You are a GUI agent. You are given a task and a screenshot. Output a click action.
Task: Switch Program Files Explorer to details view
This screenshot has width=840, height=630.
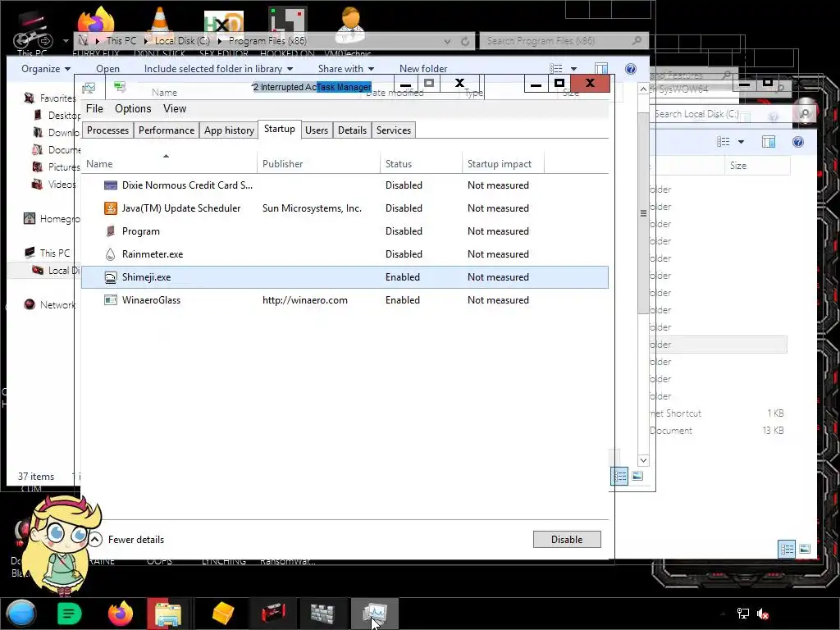pos(619,477)
